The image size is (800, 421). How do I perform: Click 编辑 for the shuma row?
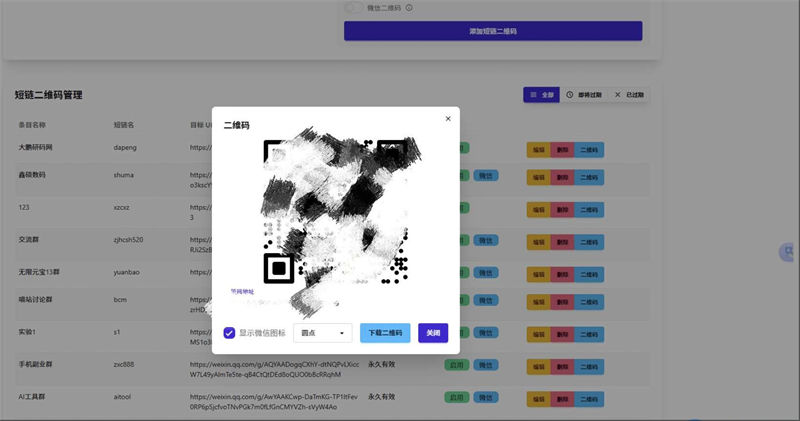(539, 178)
